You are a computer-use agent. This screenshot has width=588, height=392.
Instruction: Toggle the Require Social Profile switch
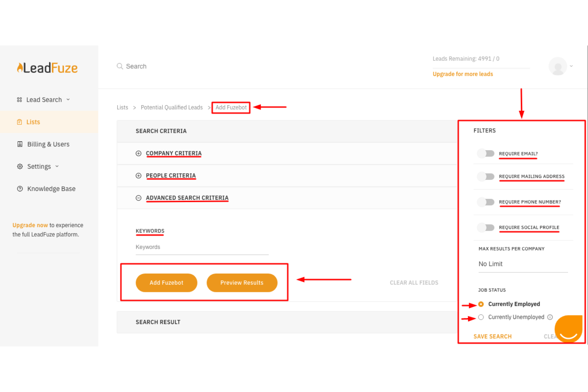coord(486,228)
